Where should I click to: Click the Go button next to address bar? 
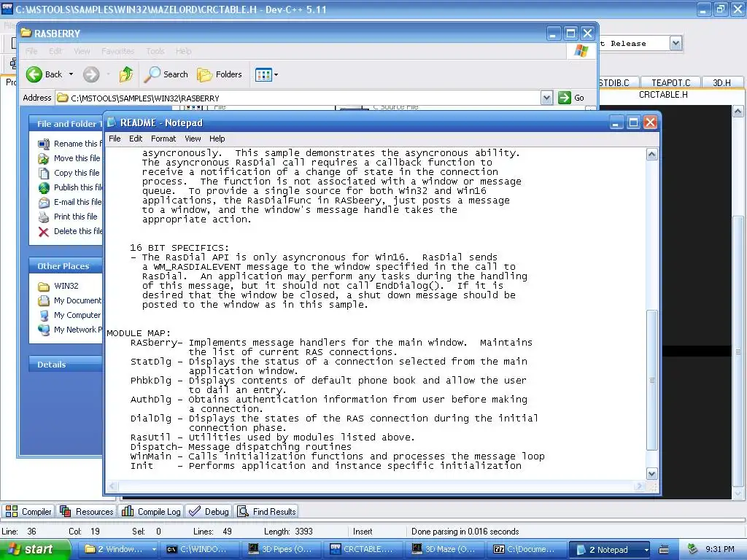(571, 98)
